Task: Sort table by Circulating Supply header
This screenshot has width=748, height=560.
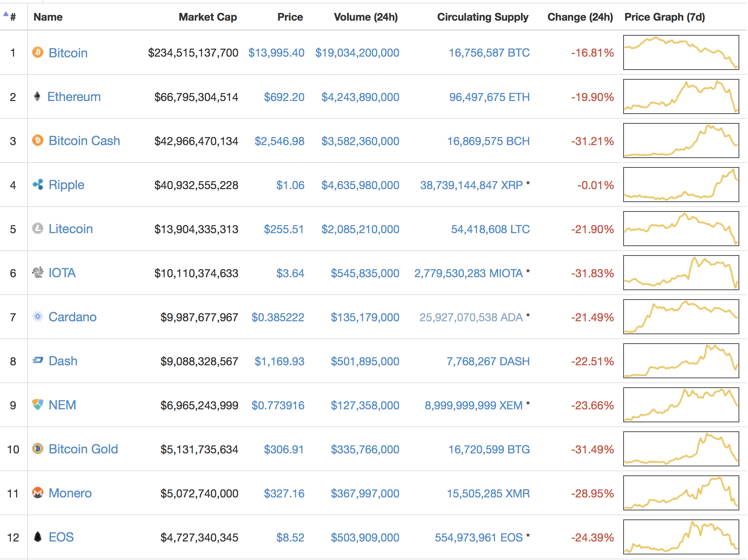Action: tap(483, 17)
